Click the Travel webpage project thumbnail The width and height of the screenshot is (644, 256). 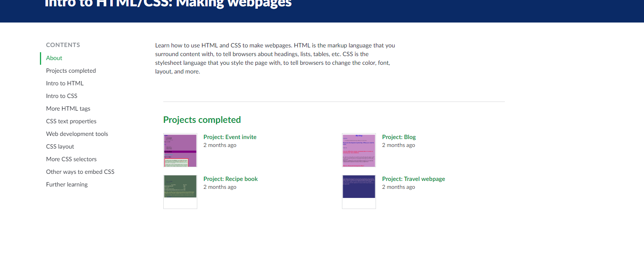[x=359, y=192]
